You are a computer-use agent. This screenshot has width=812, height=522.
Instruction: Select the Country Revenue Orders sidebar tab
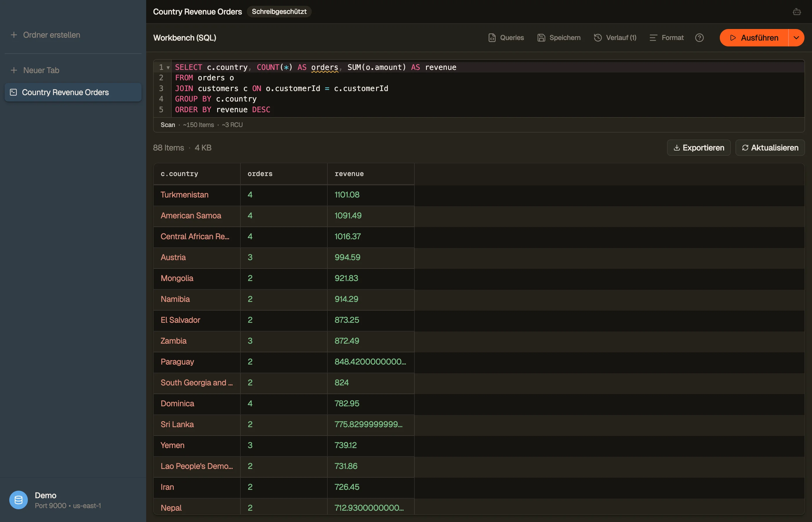[73, 92]
